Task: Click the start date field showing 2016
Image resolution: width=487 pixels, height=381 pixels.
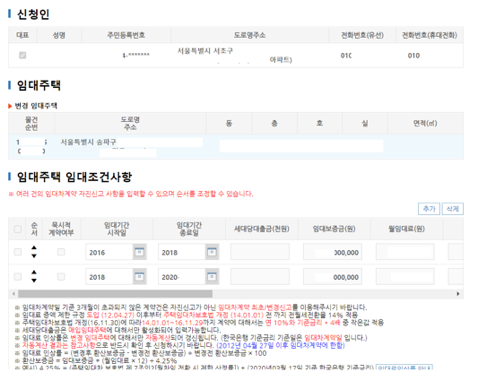Action: click(109, 252)
